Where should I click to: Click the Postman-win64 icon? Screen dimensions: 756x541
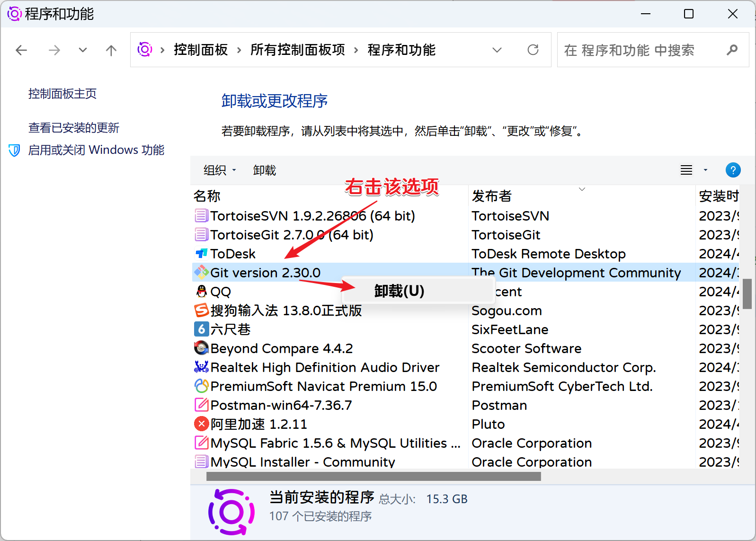click(201, 405)
